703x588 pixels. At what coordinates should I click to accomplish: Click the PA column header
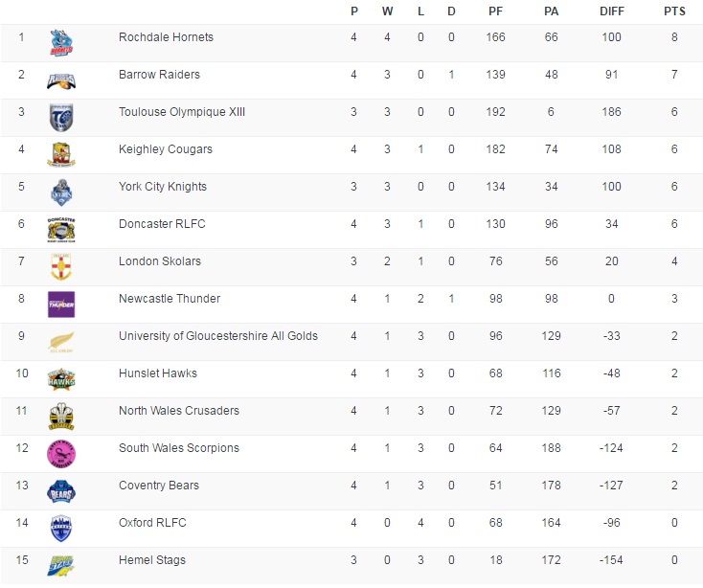(x=551, y=11)
